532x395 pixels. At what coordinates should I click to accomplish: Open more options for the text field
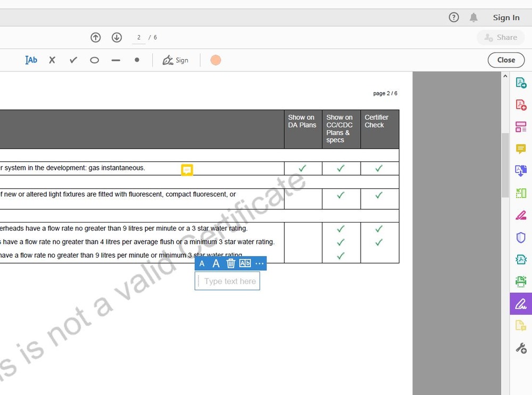click(x=260, y=264)
